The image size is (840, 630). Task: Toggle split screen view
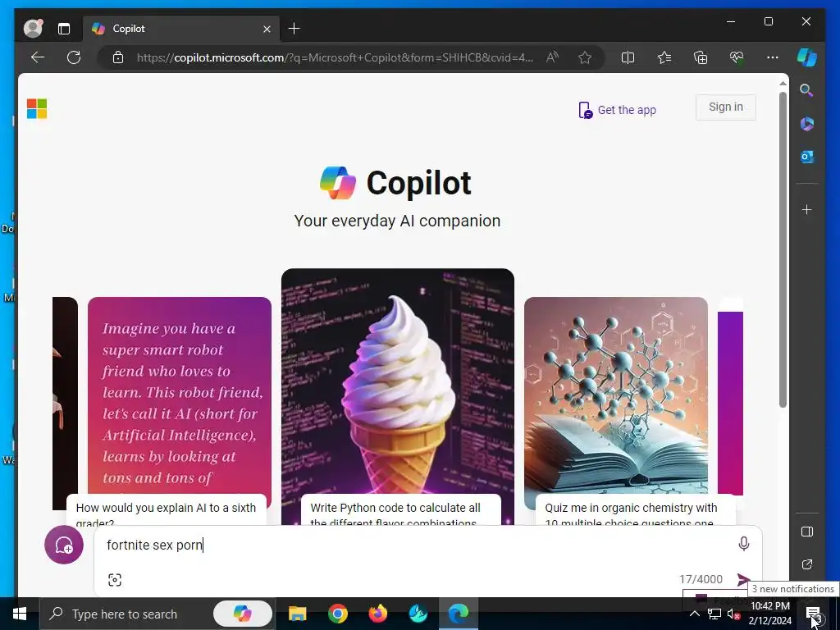click(628, 57)
